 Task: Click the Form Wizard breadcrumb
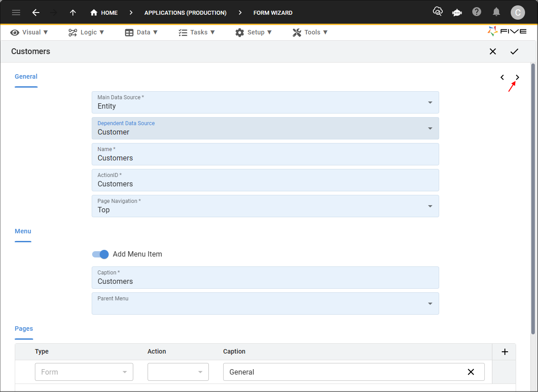pyautogui.click(x=273, y=13)
